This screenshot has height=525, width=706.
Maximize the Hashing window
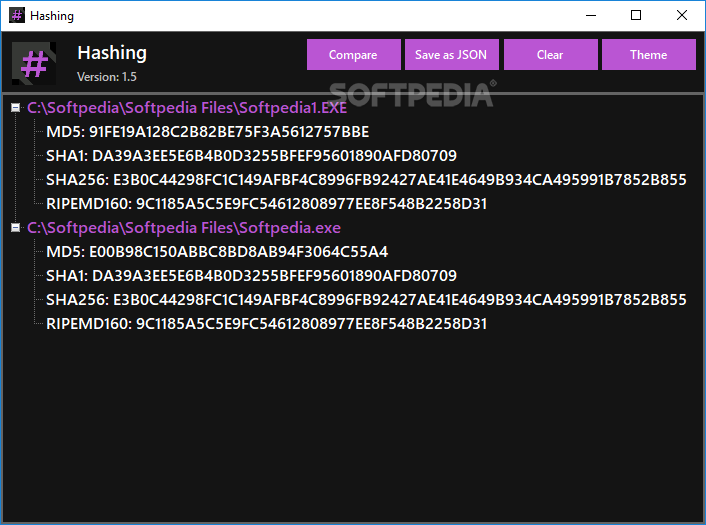coord(636,15)
